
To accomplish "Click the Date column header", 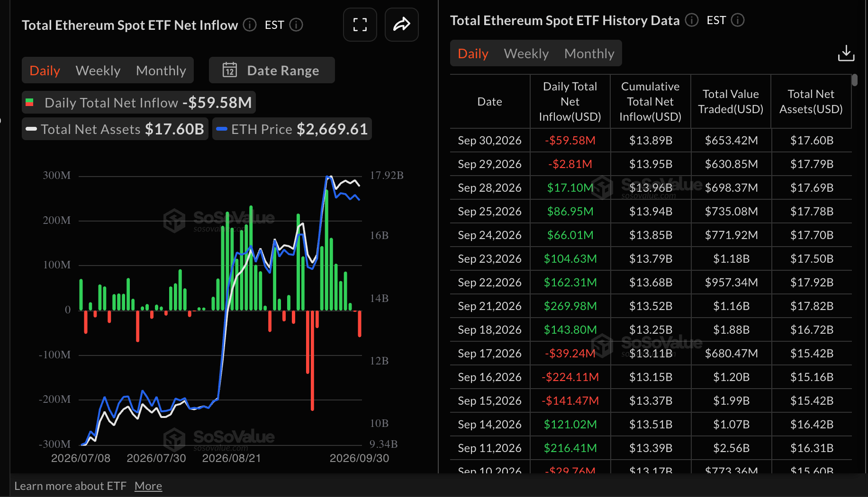I will tap(489, 101).
